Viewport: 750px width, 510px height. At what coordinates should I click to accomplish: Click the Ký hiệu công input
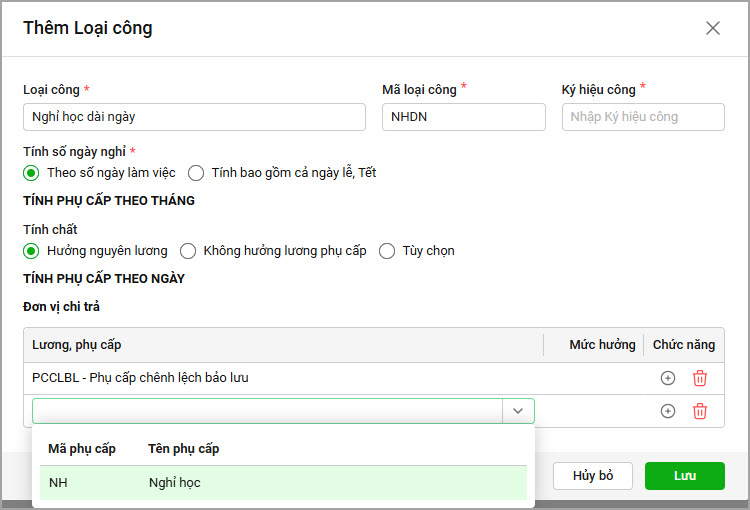[643, 117]
